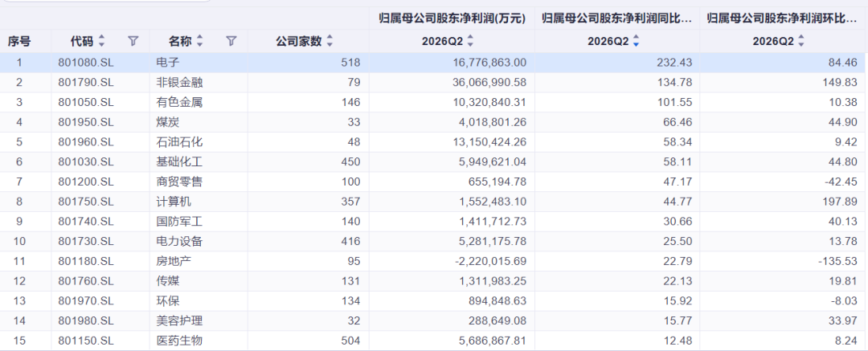Select code 801200.SL
Viewport: 868px width, 351px height.
tap(86, 182)
